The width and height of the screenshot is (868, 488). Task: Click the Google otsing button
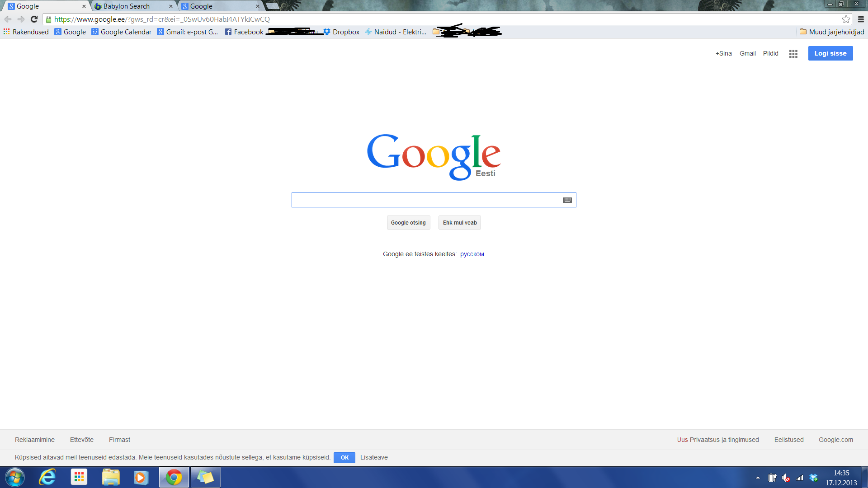coord(408,223)
